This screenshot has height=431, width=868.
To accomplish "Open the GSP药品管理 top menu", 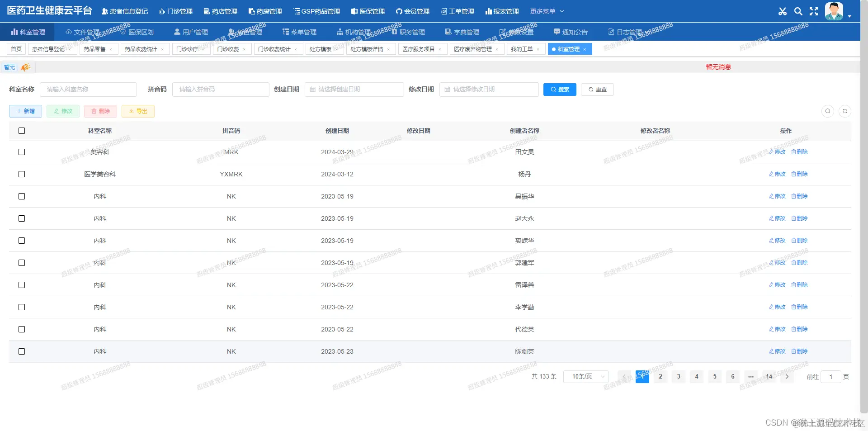I will click(316, 11).
